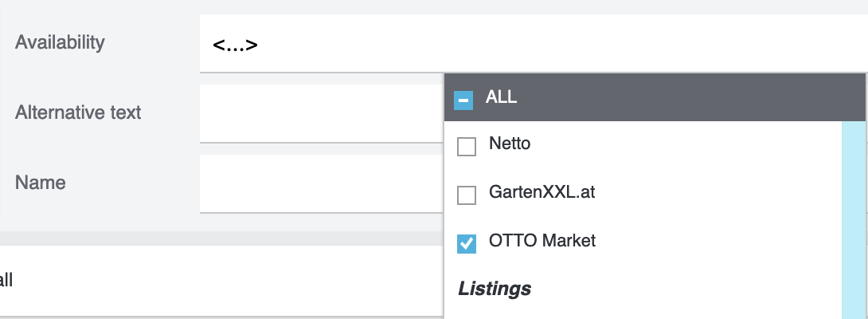The width and height of the screenshot is (868, 319).
Task: Click the partially visible "all" text
Action: click(x=6, y=280)
